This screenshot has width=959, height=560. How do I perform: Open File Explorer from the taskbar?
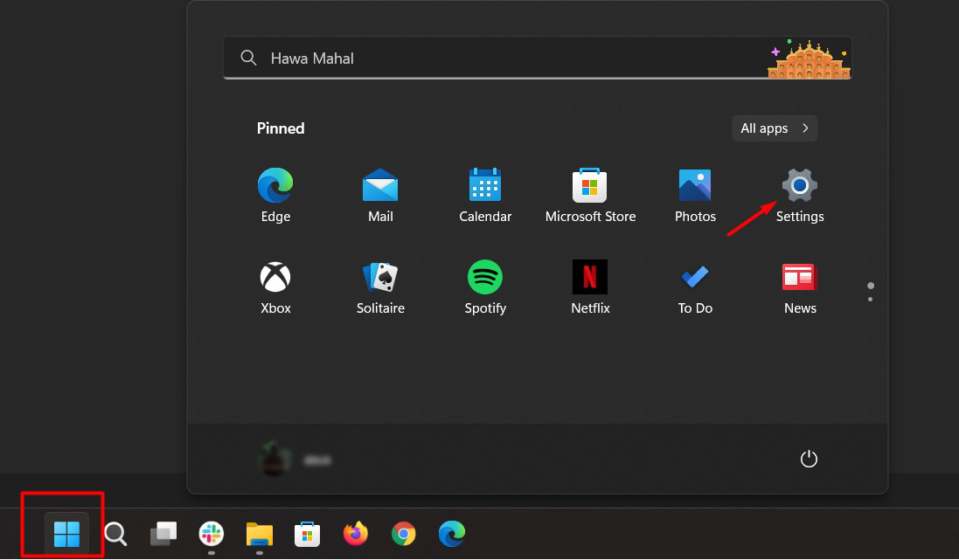click(260, 534)
